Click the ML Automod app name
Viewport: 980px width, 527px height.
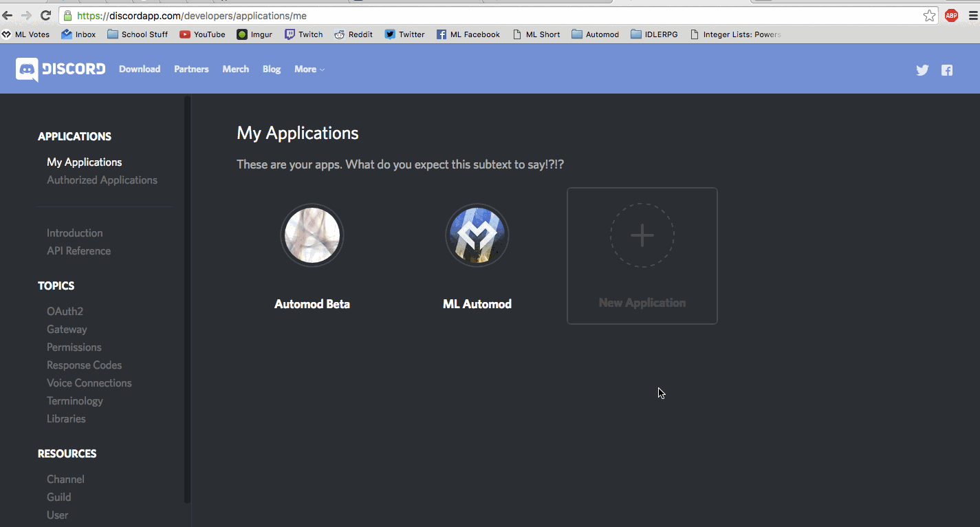pyautogui.click(x=477, y=304)
